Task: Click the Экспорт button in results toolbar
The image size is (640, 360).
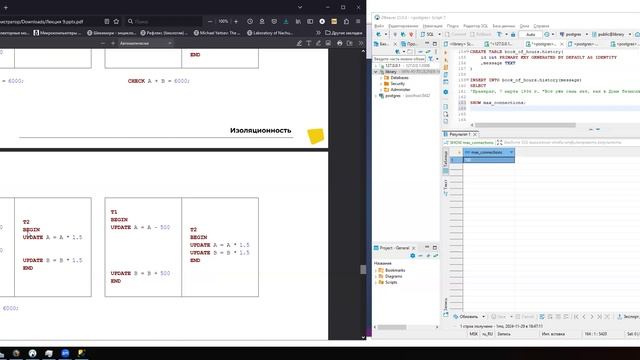Action: (x=629, y=317)
